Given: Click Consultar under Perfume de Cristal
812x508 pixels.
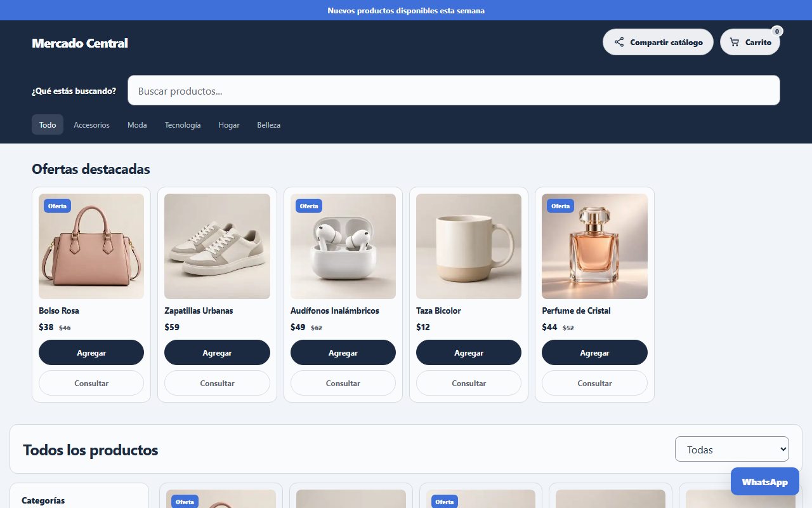Looking at the screenshot, I should 594,383.
